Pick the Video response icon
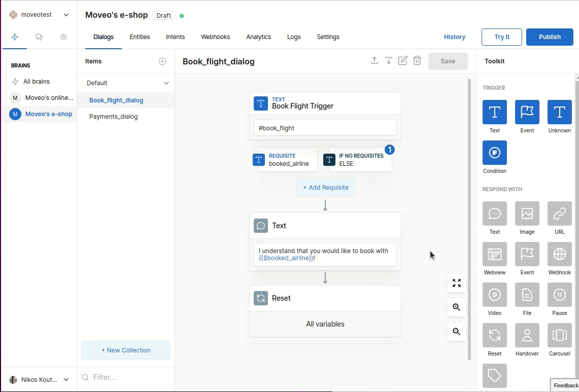 click(494, 295)
